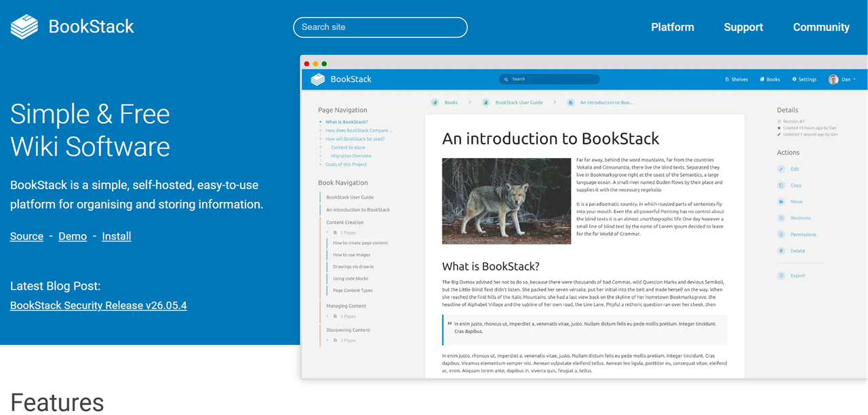The image size is (868, 415).
Task: Open the Managing Content chapter
Action: (346, 306)
